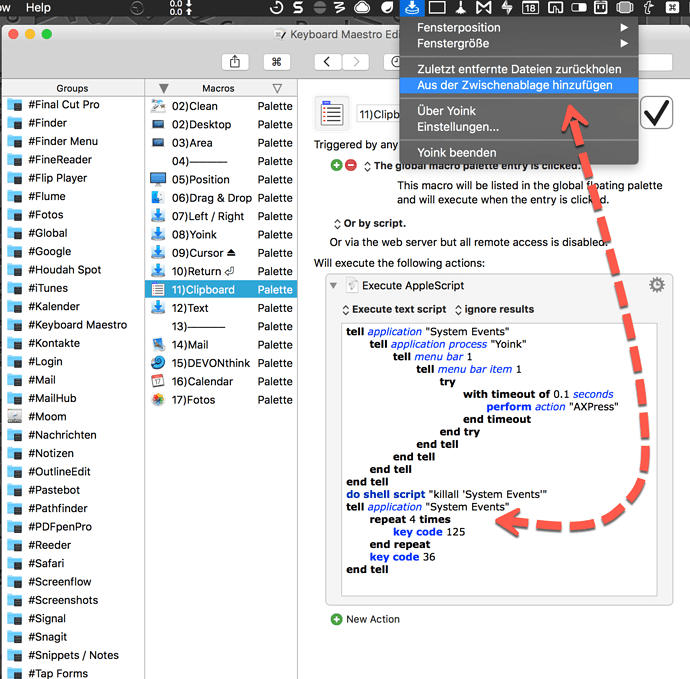Click the Keyboard Maestro status icon in the menu bar
The width and height of the screenshot is (690, 679).
[x=672, y=7]
